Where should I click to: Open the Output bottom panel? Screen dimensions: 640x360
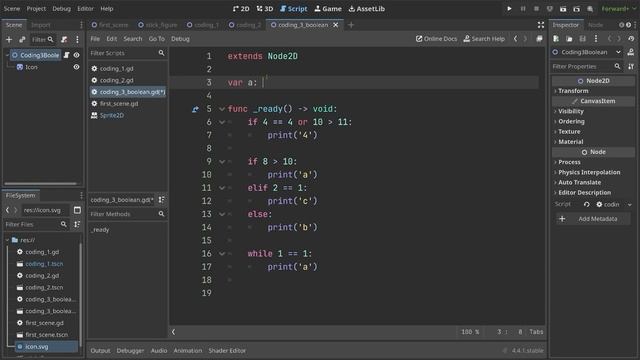[100, 351]
